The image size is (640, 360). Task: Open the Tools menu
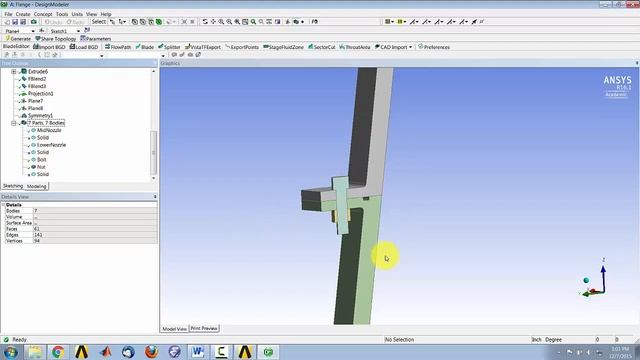(x=62, y=14)
